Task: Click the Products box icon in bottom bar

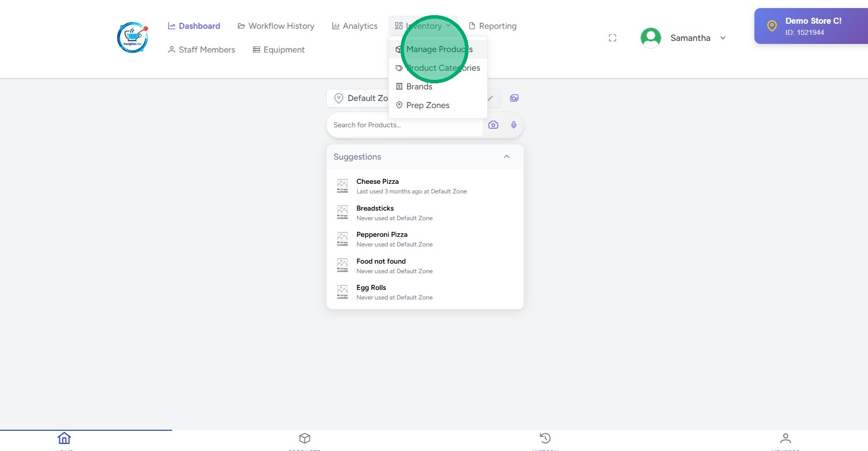Action: coord(304,438)
